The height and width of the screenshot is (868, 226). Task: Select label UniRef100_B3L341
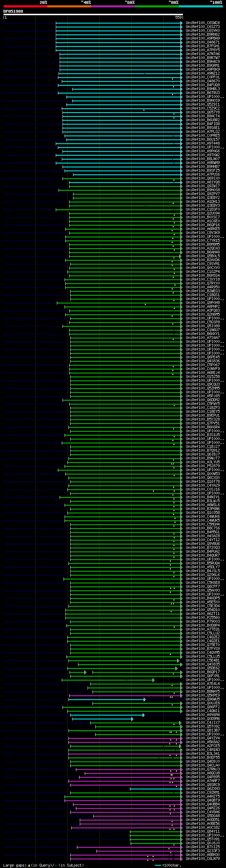pyautogui.click(x=203, y=754)
